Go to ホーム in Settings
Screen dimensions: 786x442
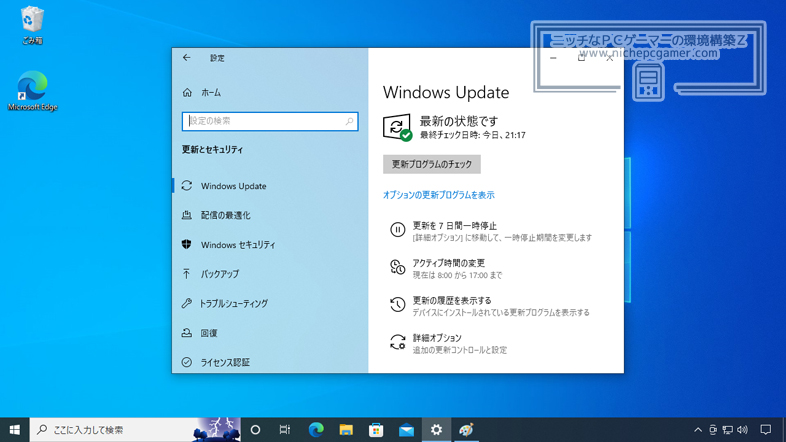211,93
